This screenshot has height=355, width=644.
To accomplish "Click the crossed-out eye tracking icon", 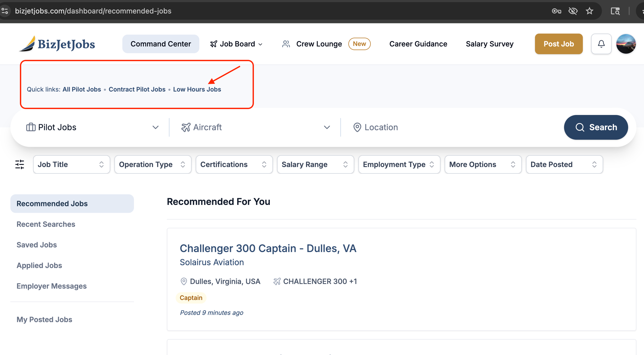I will (x=573, y=11).
